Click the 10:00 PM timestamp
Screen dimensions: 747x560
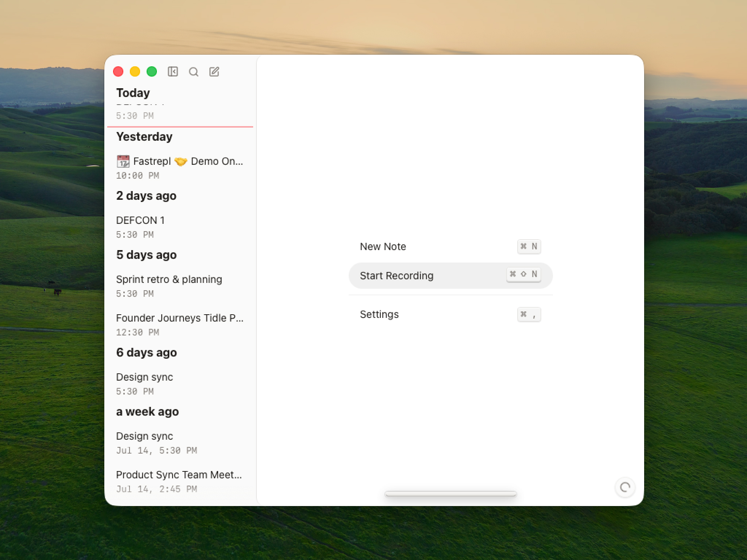[x=138, y=175]
